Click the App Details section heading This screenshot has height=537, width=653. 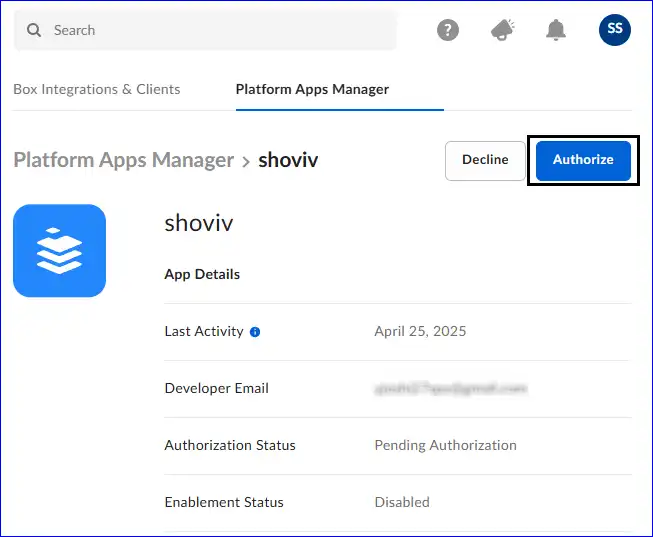202,274
